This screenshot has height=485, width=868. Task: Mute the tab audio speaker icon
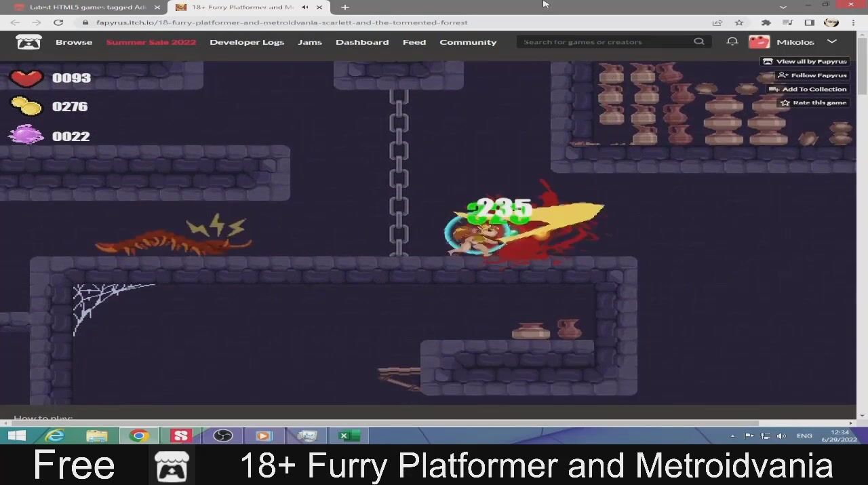304,7
